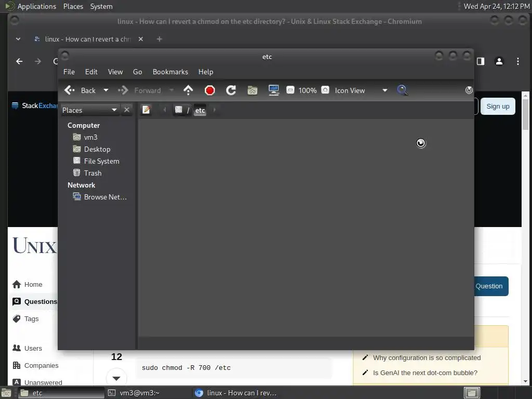Image resolution: width=532 pixels, height=399 pixels.
Task: Open Chromium profile icon
Action: point(499,61)
